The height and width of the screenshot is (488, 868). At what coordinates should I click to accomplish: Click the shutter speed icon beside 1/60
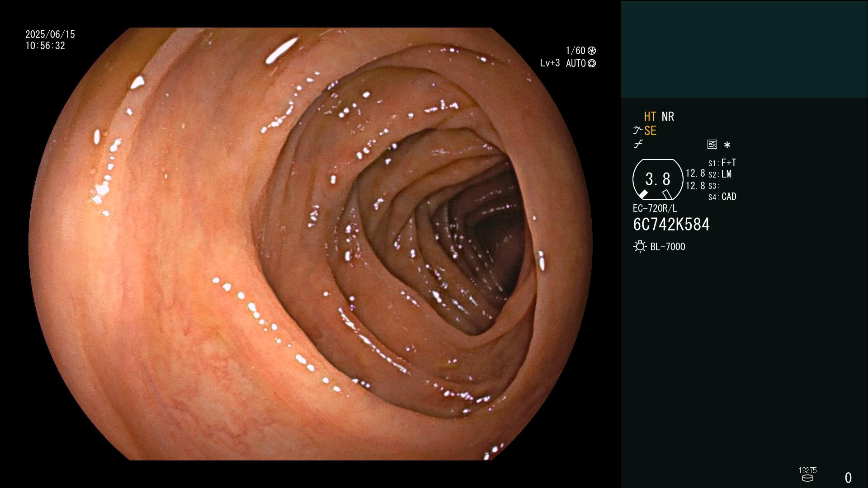tap(592, 51)
